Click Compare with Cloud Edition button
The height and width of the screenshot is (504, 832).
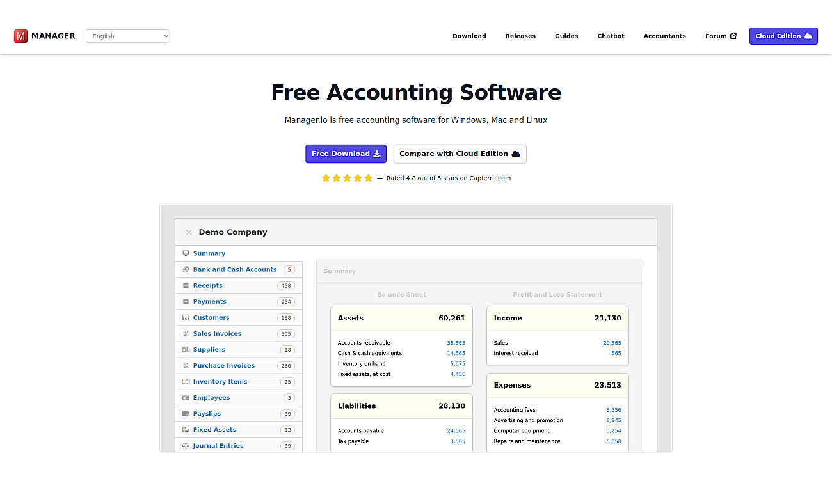[460, 154]
